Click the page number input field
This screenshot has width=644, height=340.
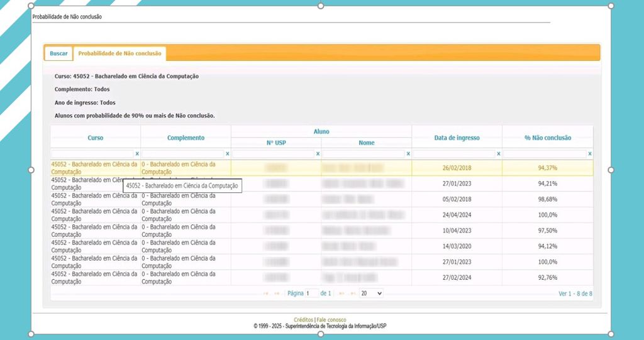(x=311, y=293)
